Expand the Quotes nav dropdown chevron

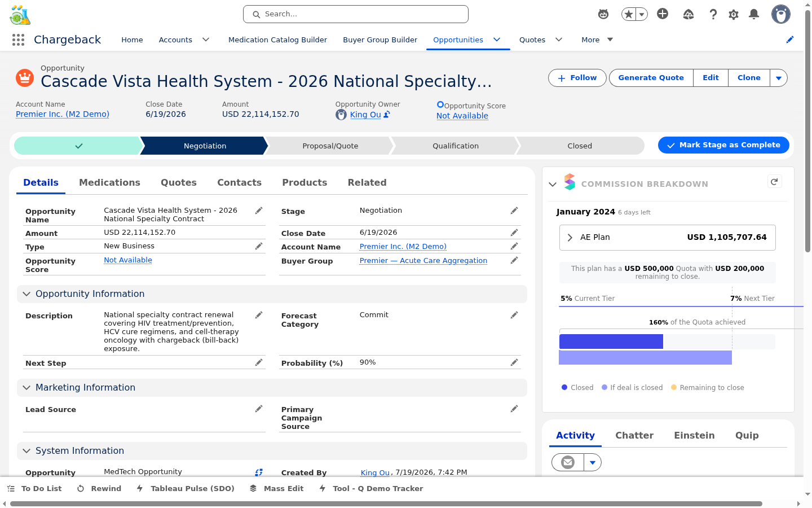[x=559, y=40]
